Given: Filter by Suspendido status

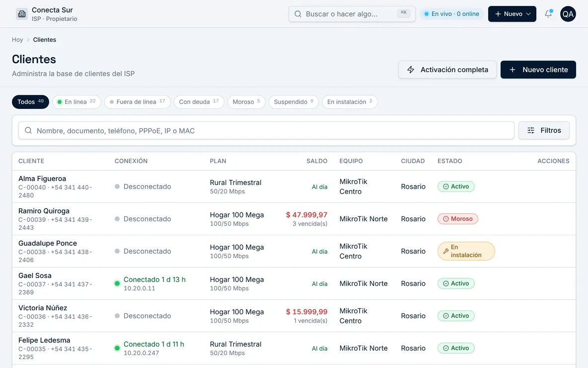Looking at the screenshot, I should pos(294,102).
